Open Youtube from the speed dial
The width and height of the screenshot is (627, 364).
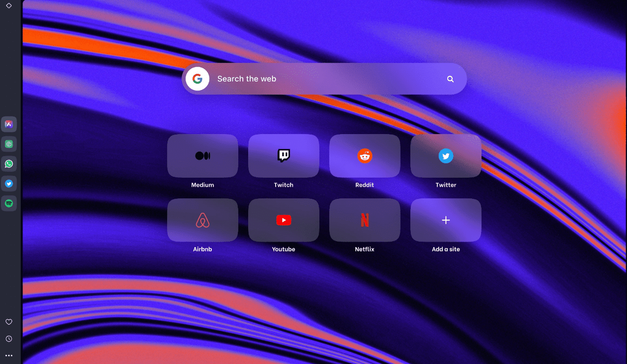point(283,220)
